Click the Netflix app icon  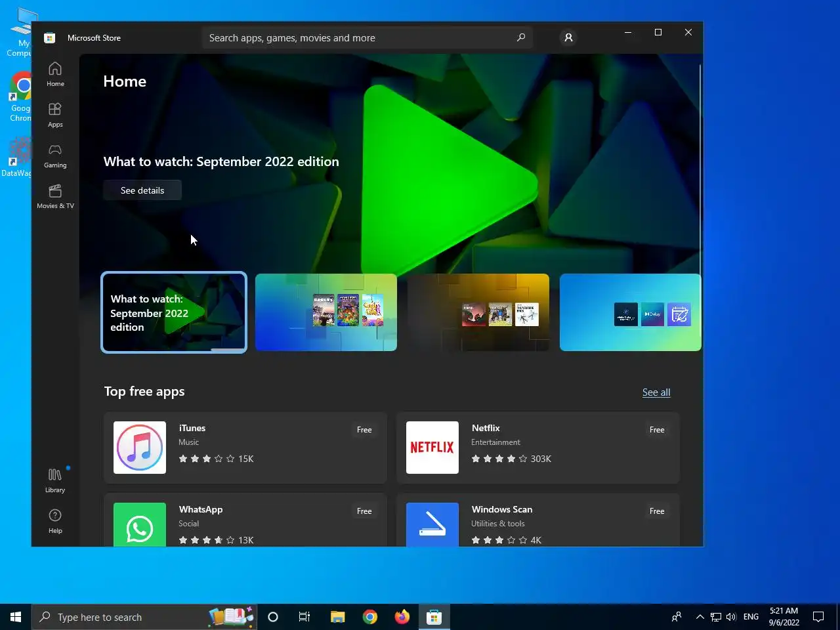[x=432, y=448]
